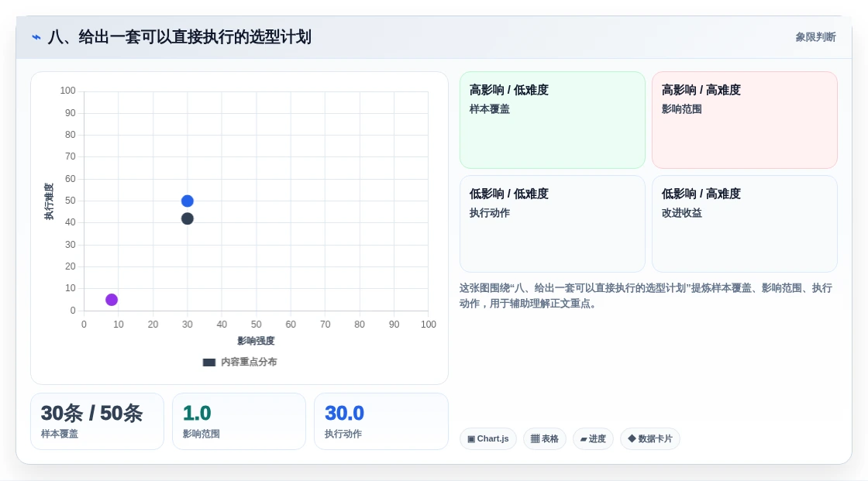Click the 30.0 执行动作 data card
This screenshot has width=868, height=481.
pos(381,421)
